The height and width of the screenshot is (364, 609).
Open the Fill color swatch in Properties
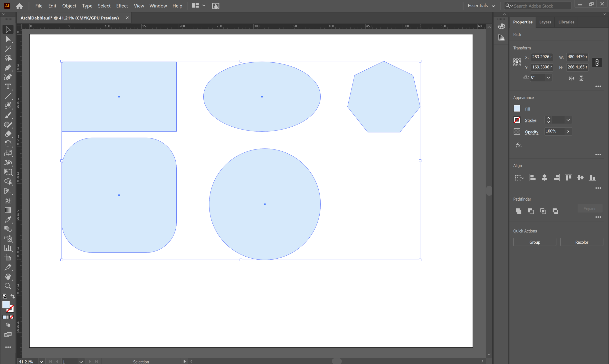pyautogui.click(x=517, y=109)
